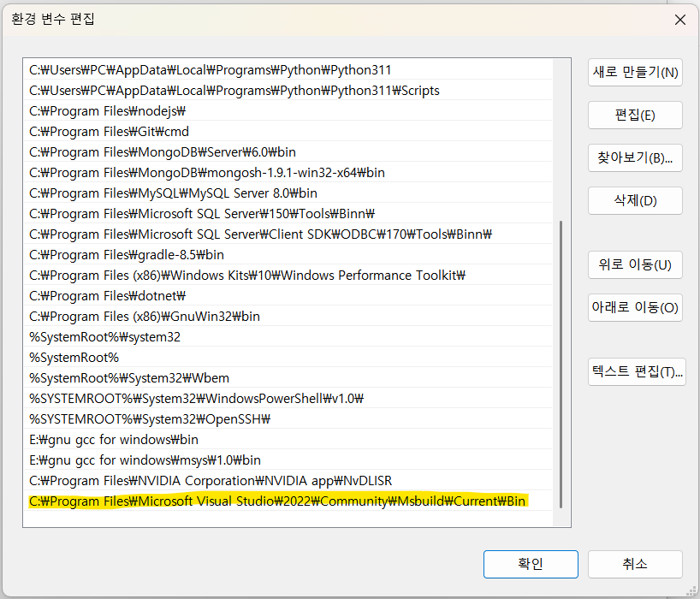This screenshot has width=700, height=599.
Task: Select the WindowsPowerShell\v1.0 path entry
Action: (x=288, y=399)
